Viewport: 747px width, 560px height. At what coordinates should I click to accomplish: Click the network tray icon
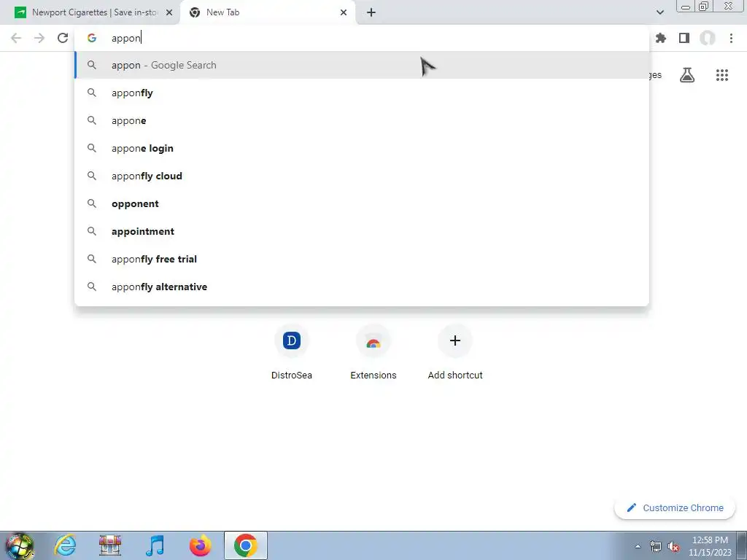click(x=656, y=546)
